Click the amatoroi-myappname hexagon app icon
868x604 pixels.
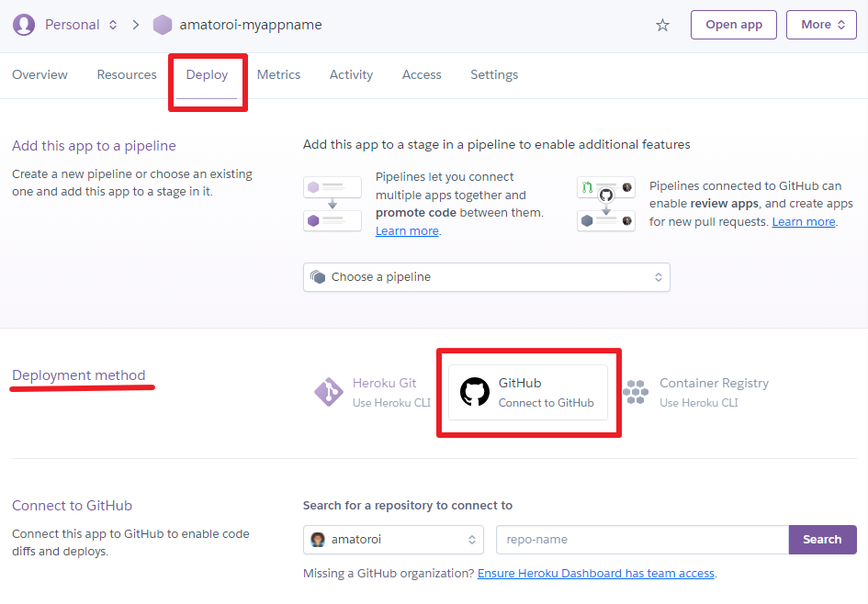[x=163, y=25]
